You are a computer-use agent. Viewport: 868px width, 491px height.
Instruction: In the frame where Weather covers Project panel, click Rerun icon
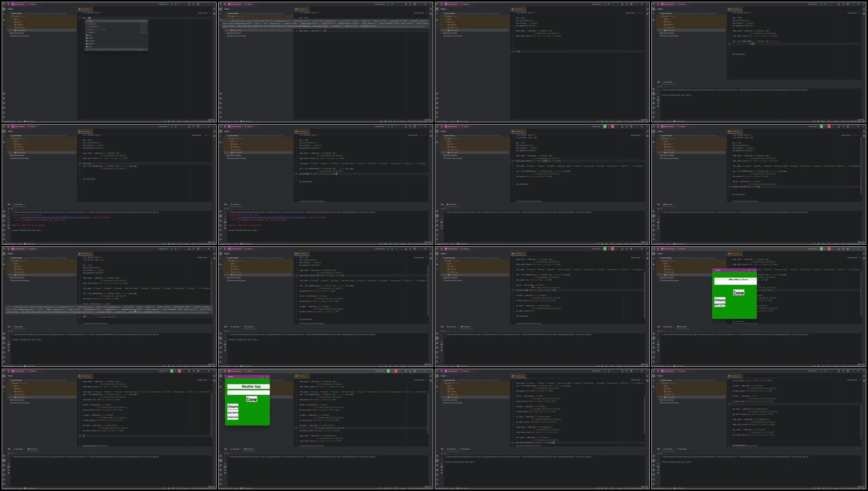(x=225, y=453)
